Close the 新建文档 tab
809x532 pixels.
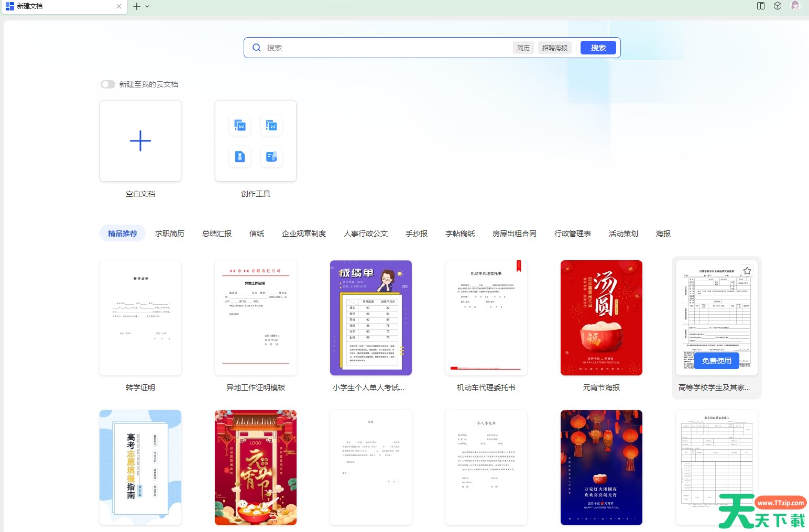pyautogui.click(x=119, y=6)
